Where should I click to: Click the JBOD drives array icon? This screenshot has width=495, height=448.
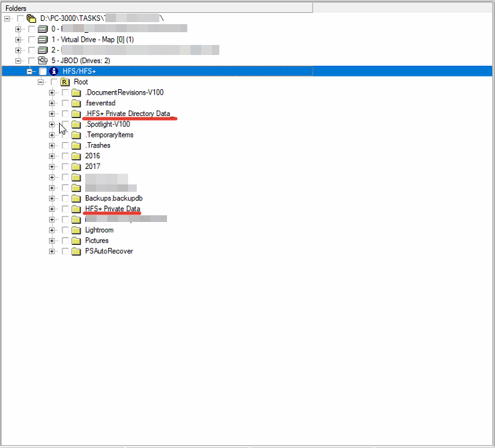point(43,60)
